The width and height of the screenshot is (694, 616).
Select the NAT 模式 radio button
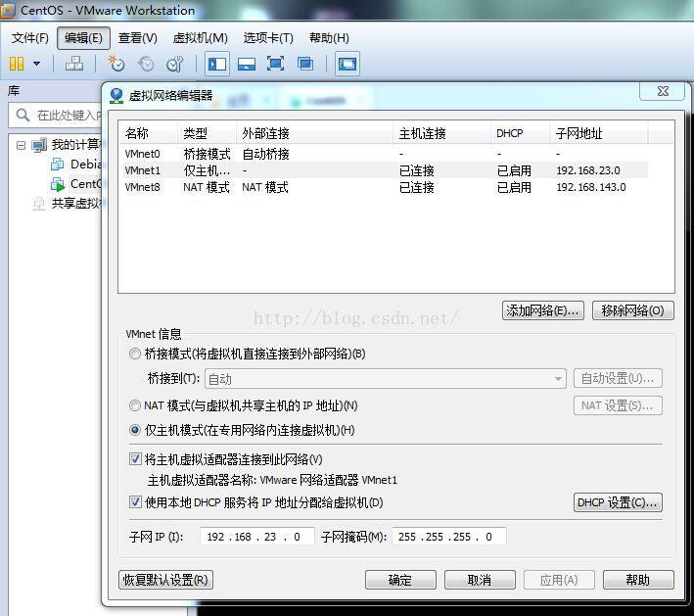pyautogui.click(x=135, y=405)
